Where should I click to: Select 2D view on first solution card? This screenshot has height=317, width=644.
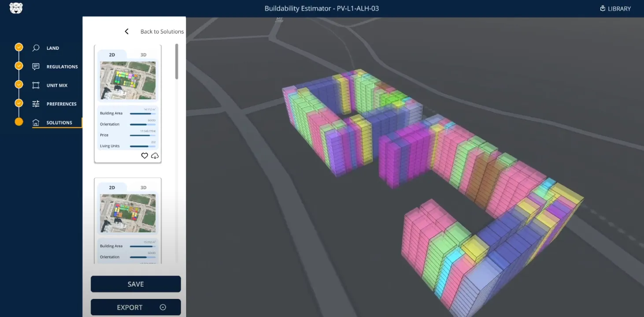(112, 55)
